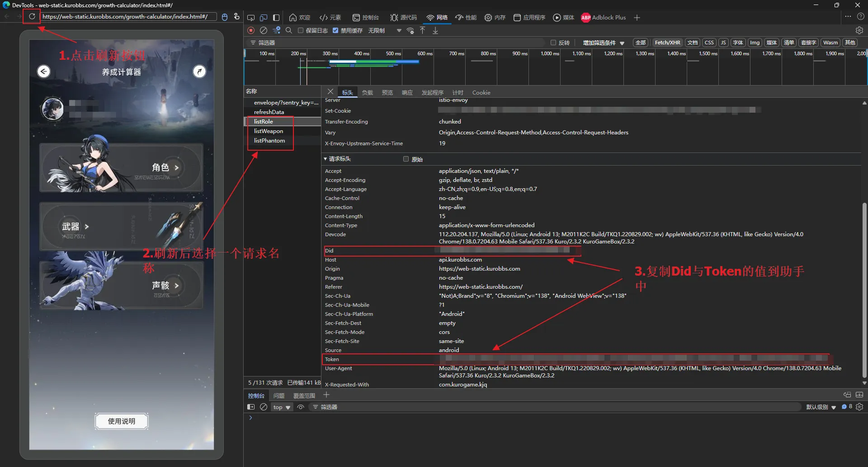Viewport: 868px width, 467px height.
Task: Click the share icon in calculator page
Action: pyautogui.click(x=199, y=71)
